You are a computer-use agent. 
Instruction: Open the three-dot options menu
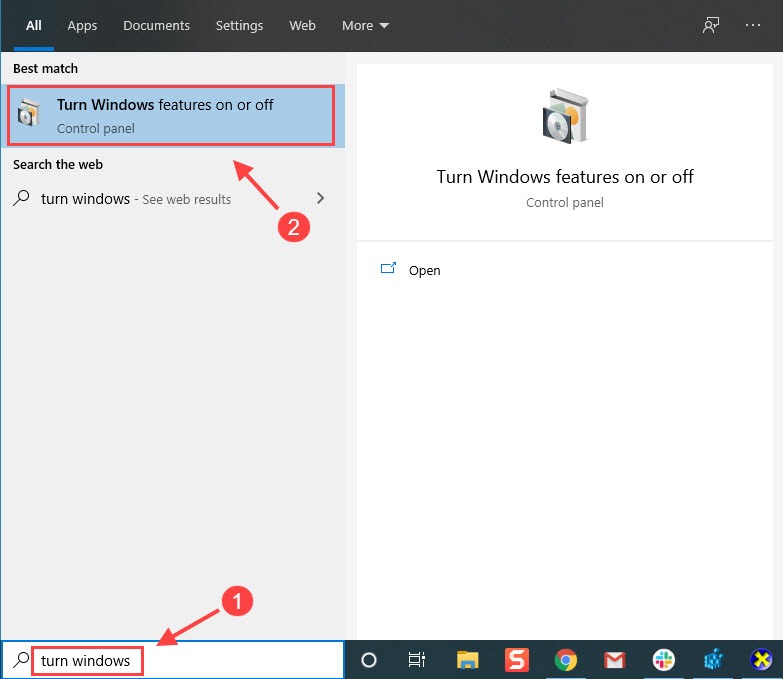tap(752, 25)
